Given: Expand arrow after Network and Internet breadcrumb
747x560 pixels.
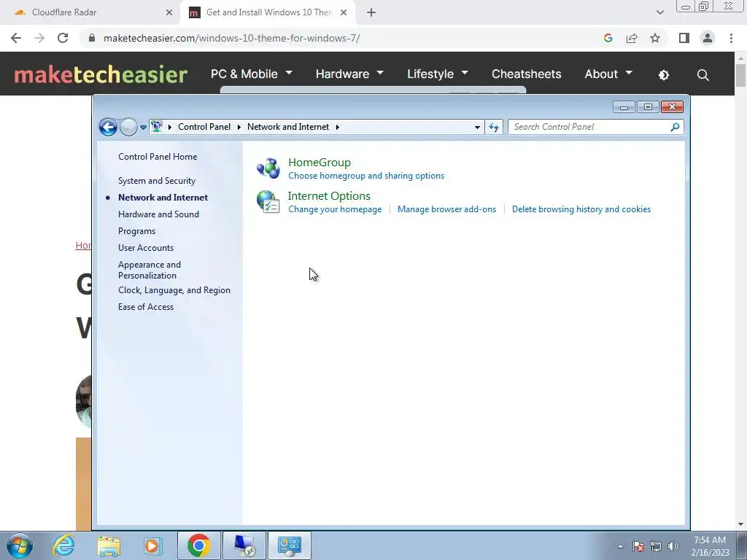Looking at the screenshot, I should point(337,127).
